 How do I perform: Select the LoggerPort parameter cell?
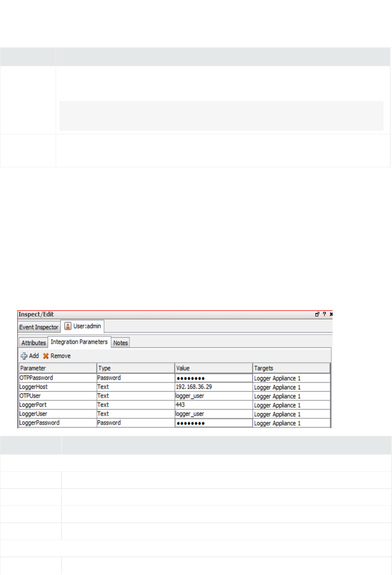click(x=58, y=405)
